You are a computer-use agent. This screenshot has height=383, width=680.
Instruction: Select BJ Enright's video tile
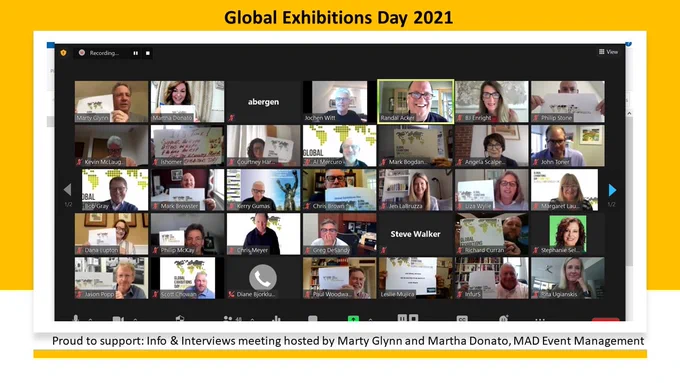491,101
